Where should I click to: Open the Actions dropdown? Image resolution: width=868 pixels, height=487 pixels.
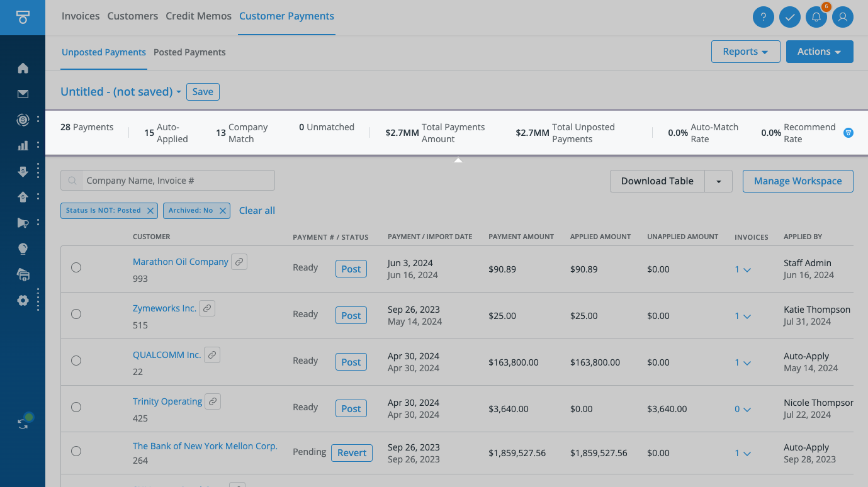(x=819, y=52)
